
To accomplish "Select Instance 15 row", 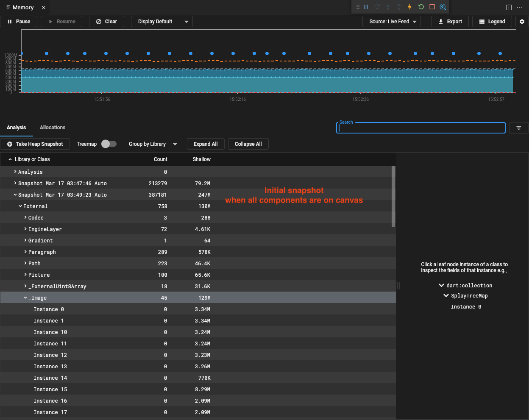I will coord(198,389).
